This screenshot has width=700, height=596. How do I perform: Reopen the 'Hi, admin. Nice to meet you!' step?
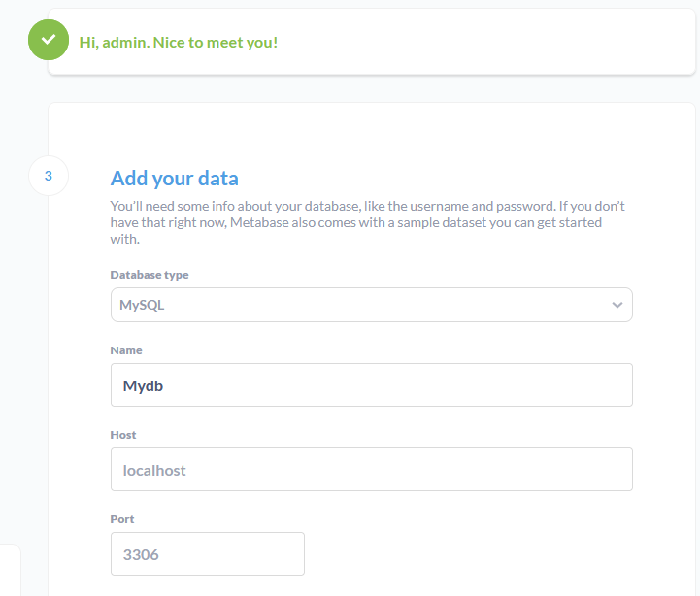point(179,43)
